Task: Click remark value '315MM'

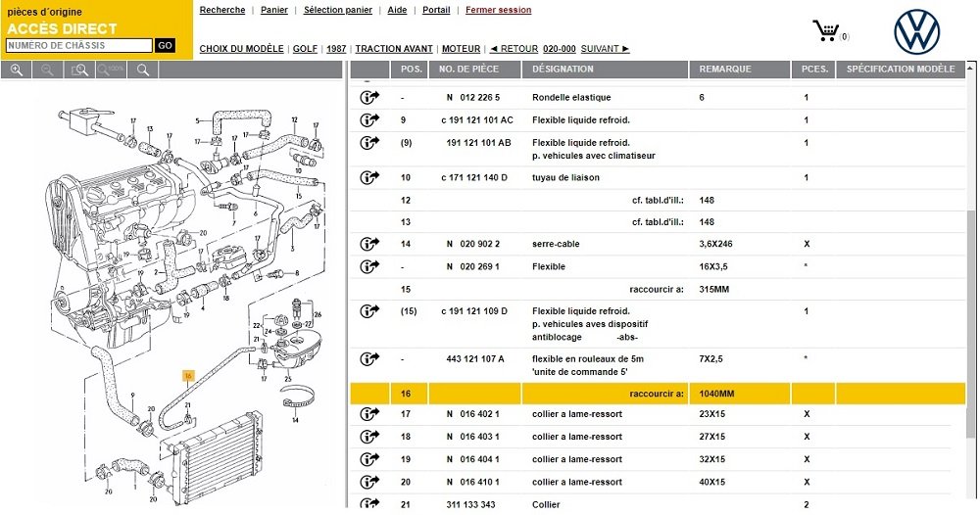Action: 713,289
